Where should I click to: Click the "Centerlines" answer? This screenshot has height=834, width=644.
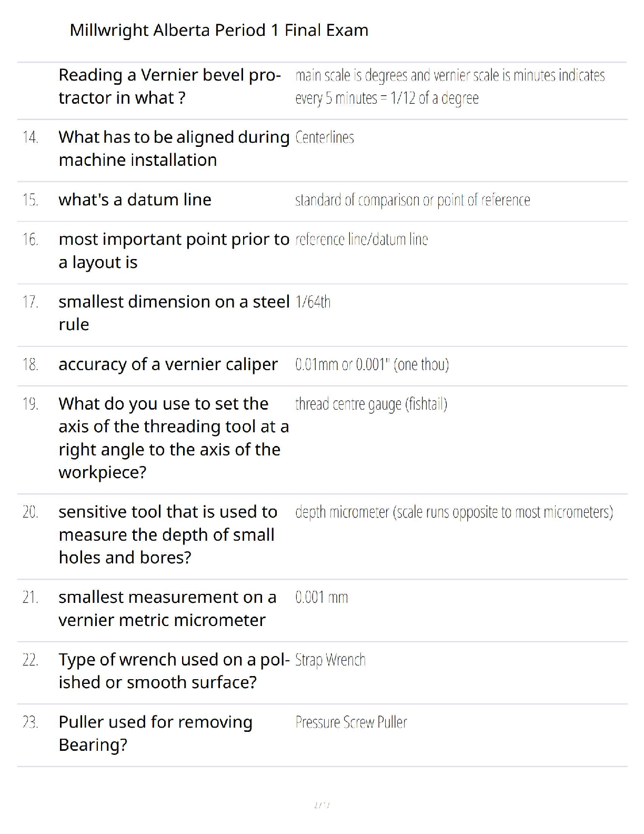pyautogui.click(x=325, y=137)
